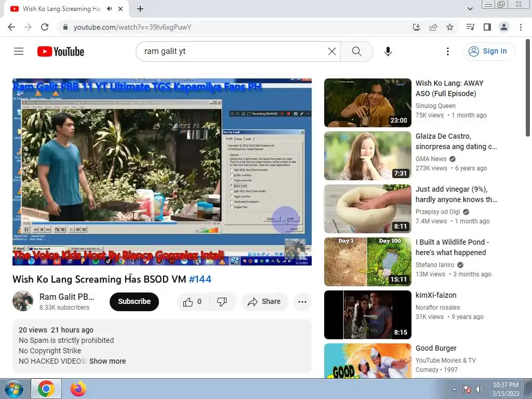532x399 pixels.
Task: Open YouTube settings three-dot menu
Action: point(447,51)
